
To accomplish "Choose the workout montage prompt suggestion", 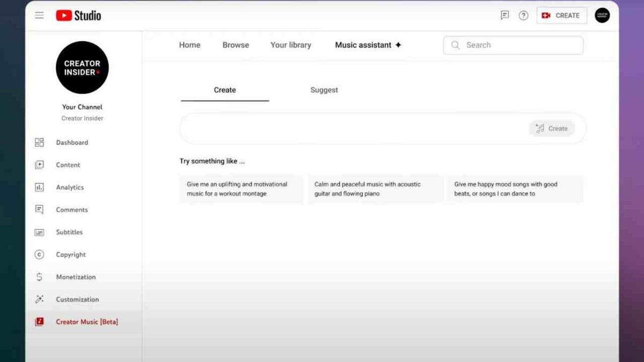I will [241, 189].
